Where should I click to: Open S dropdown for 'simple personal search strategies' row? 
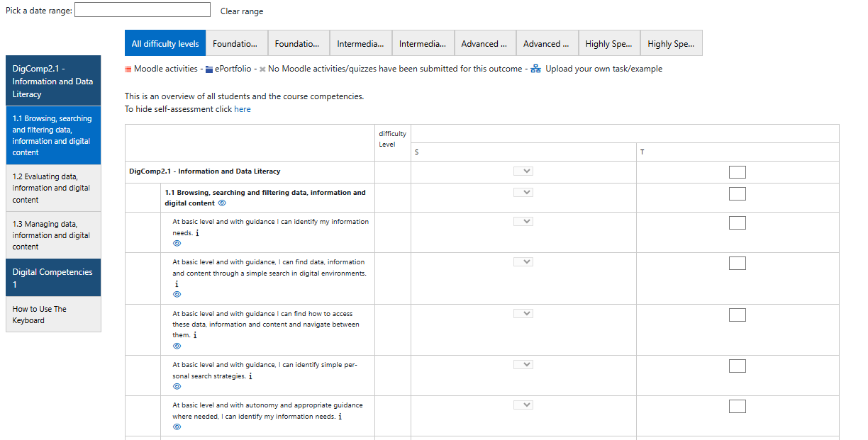pos(523,364)
